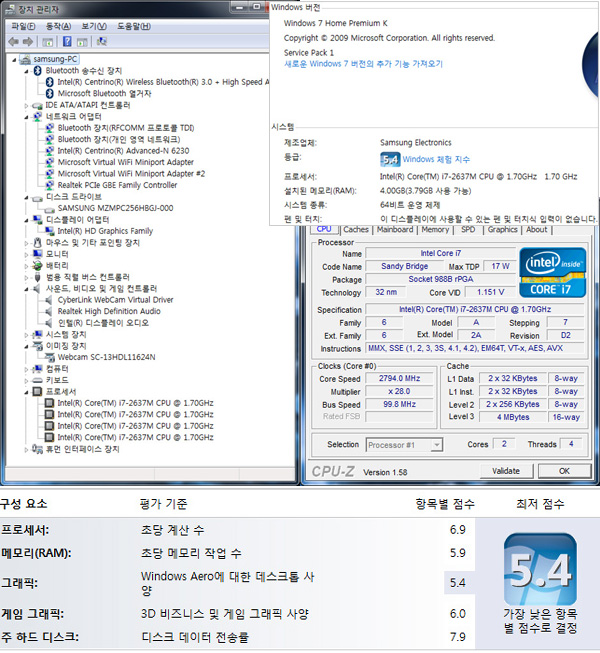Click the Intel Centrino Advanced-N 6230 icon
This screenshot has height=653, width=600.
pyautogui.click(x=50, y=151)
